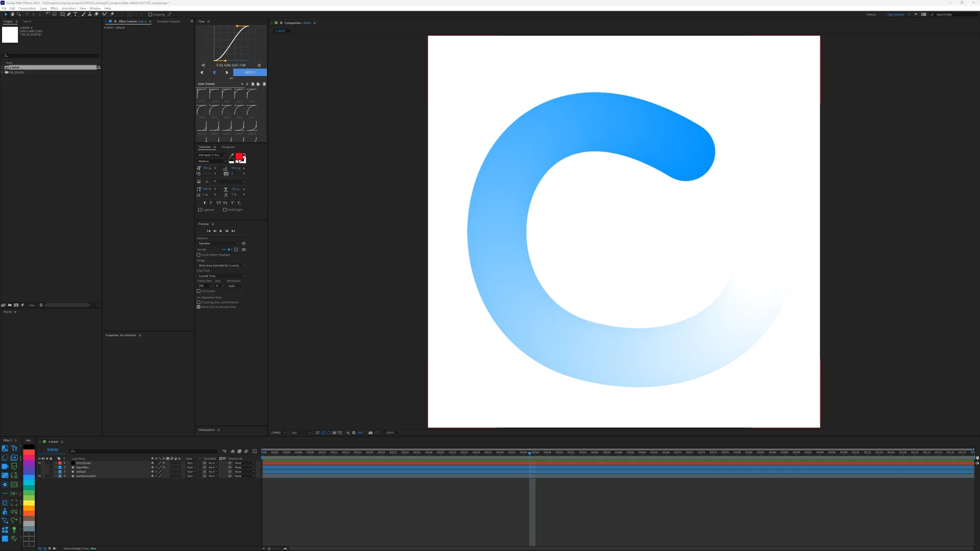Switch to the Paragraph tab
The image size is (980, 551).
click(x=228, y=147)
